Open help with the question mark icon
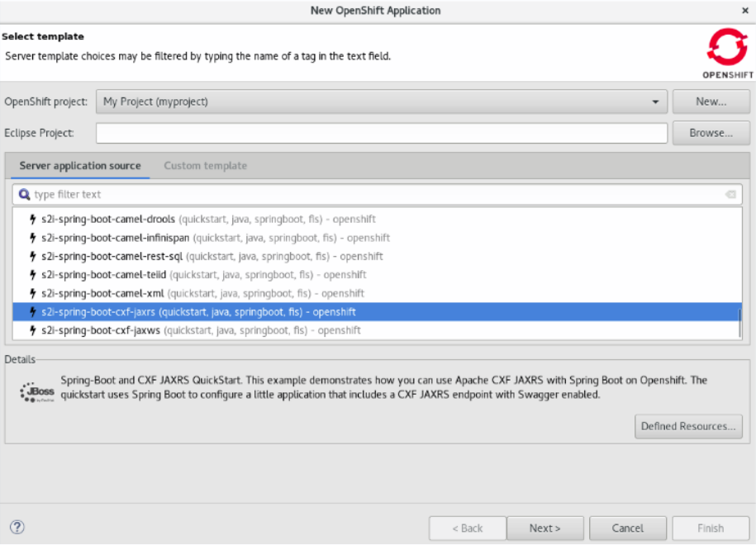 click(x=17, y=527)
